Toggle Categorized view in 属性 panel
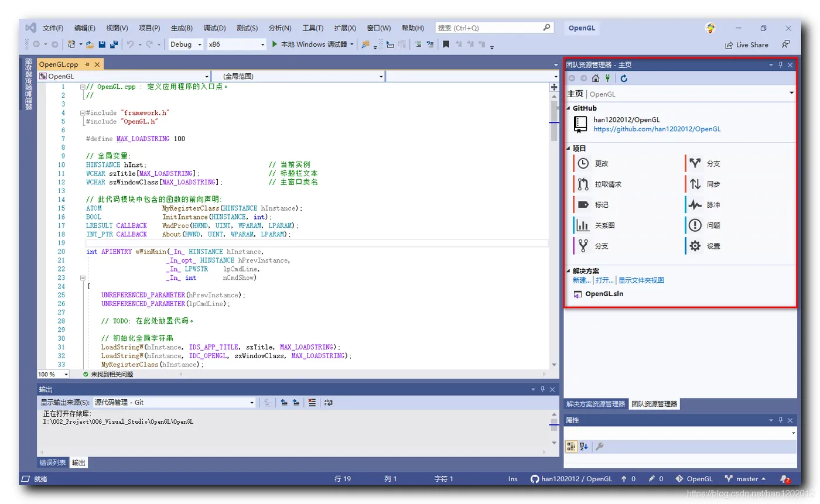 coord(571,447)
